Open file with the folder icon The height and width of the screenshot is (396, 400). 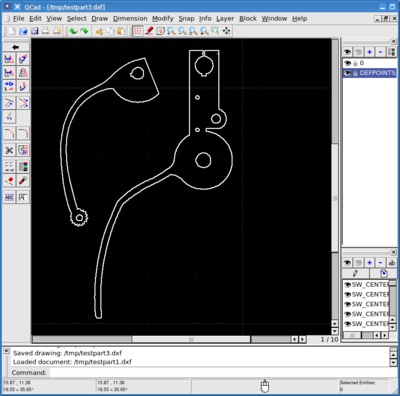click(x=23, y=31)
